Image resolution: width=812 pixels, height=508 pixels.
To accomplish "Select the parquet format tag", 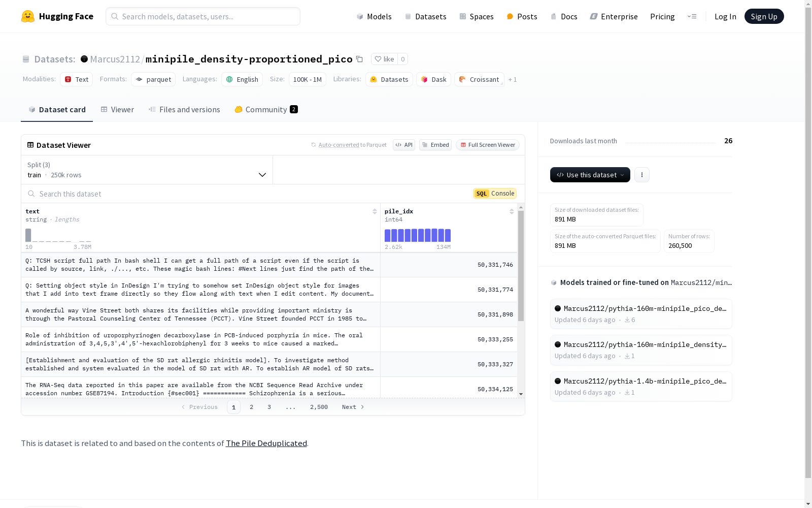I will point(153,79).
